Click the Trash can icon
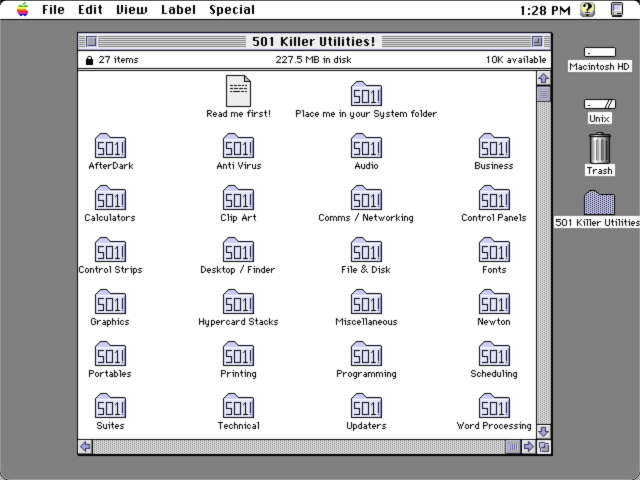Screen dimensions: 640x480 tap(599, 148)
